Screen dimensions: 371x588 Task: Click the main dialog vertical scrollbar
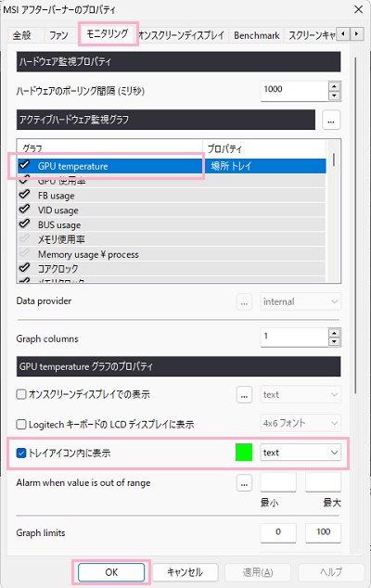click(x=355, y=225)
